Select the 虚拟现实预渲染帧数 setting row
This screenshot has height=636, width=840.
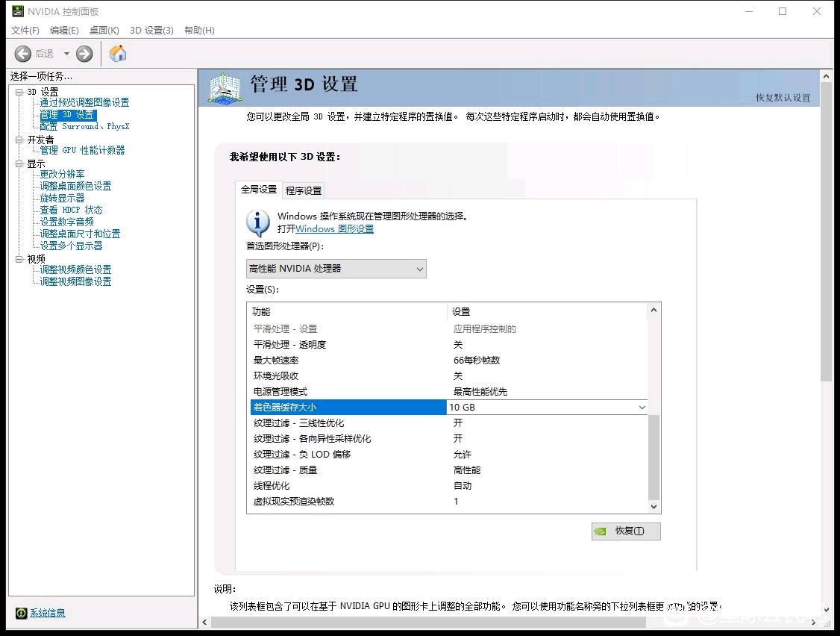click(x=449, y=502)
